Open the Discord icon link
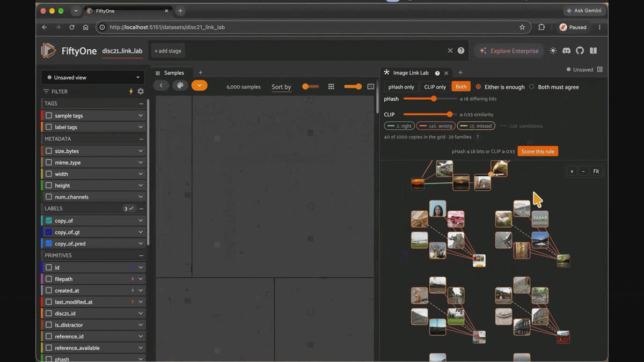644x362 pixels. coord(566,50)
